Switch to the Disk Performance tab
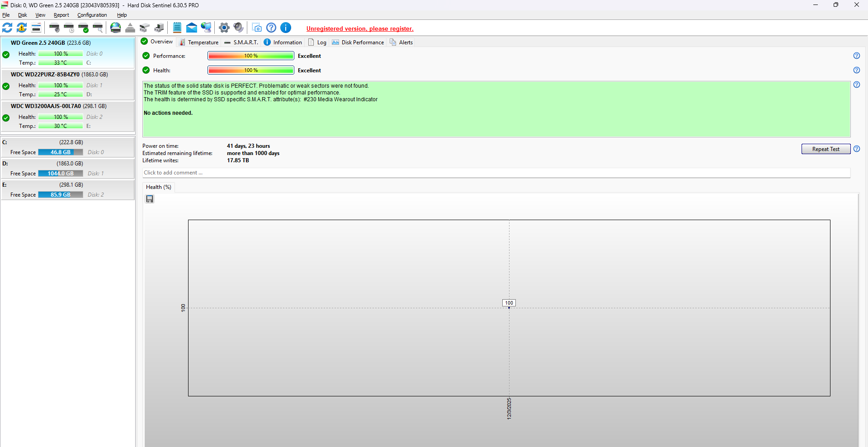The height and width of the screenshot is (447, 868). point(358,42)
